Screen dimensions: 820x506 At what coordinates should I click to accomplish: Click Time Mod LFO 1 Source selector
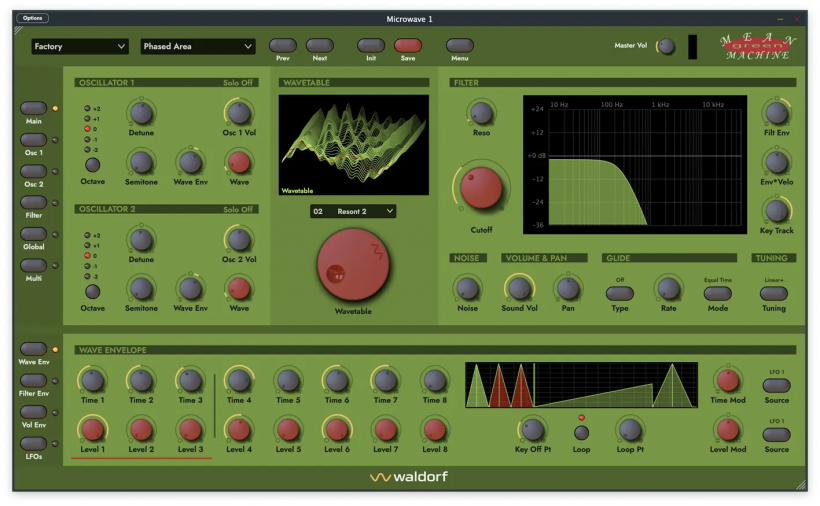pos(777,386)
